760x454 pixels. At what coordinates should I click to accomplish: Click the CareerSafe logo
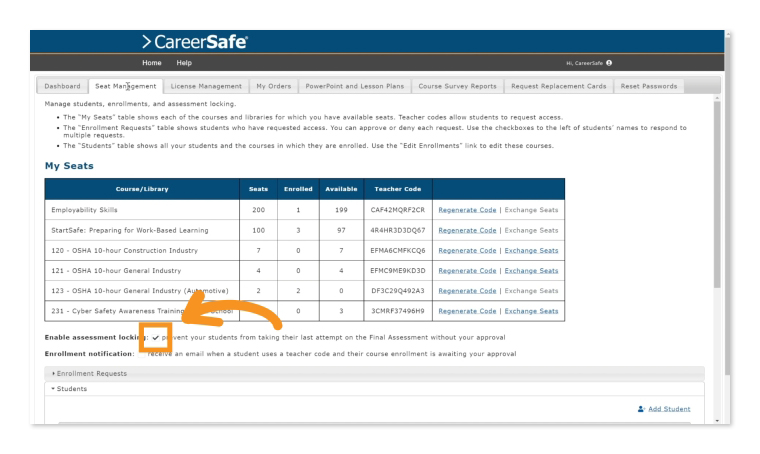pyautogui.click(x=195, y=42)
